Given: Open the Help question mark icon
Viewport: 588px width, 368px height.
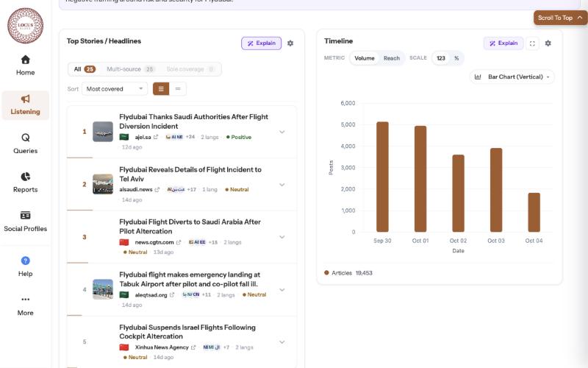Looking at the screenshot, I should pos(25,261).
